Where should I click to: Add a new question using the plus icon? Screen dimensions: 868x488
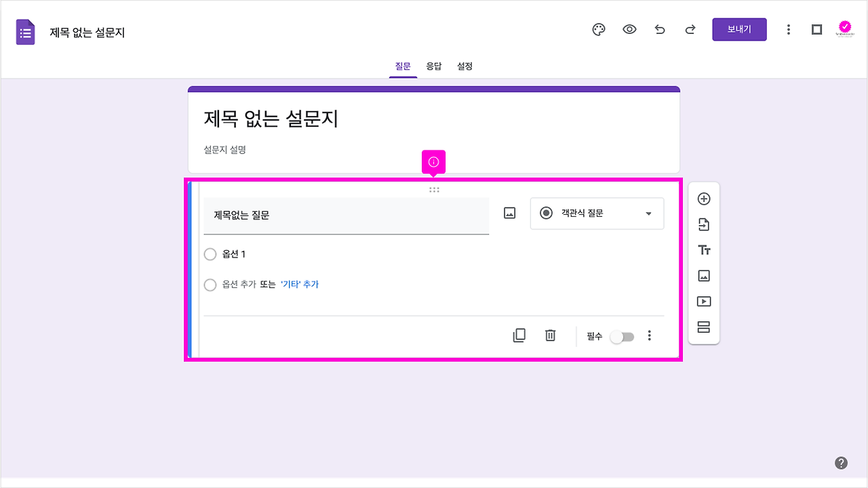[704, 198]
